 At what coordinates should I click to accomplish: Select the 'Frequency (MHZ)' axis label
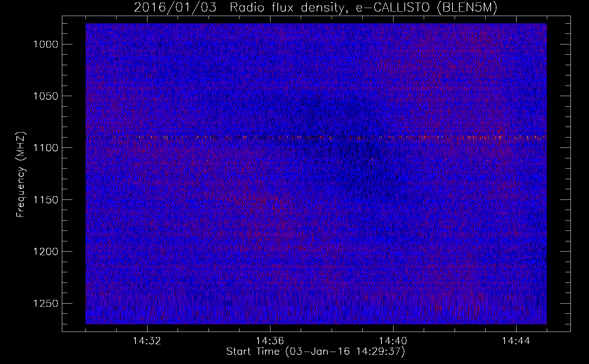point(21,175)
